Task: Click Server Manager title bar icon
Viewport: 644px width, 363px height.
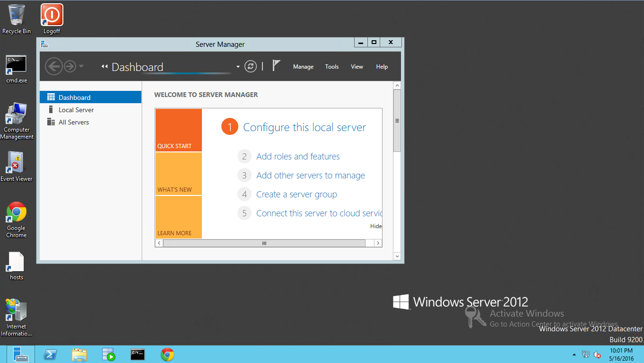Action: [44, 44]
